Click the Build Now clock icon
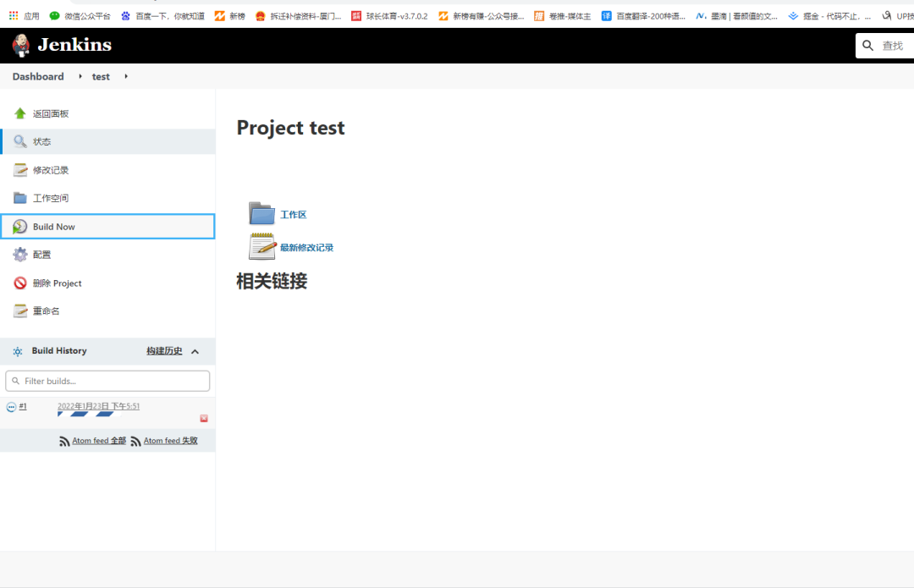 click(x=19, y=227)
